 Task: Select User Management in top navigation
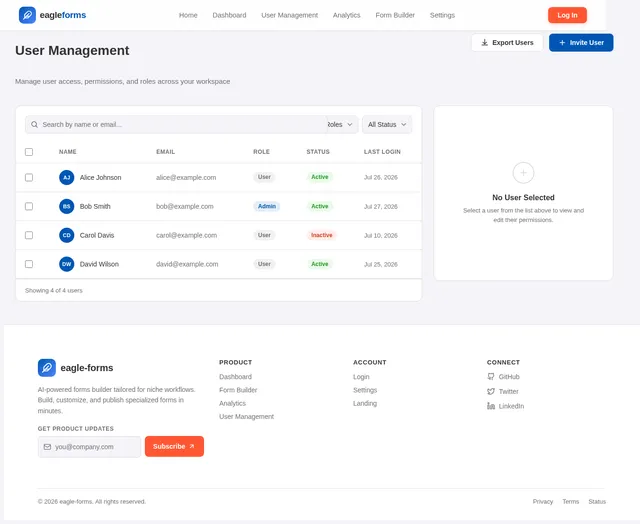pos(289,15)
